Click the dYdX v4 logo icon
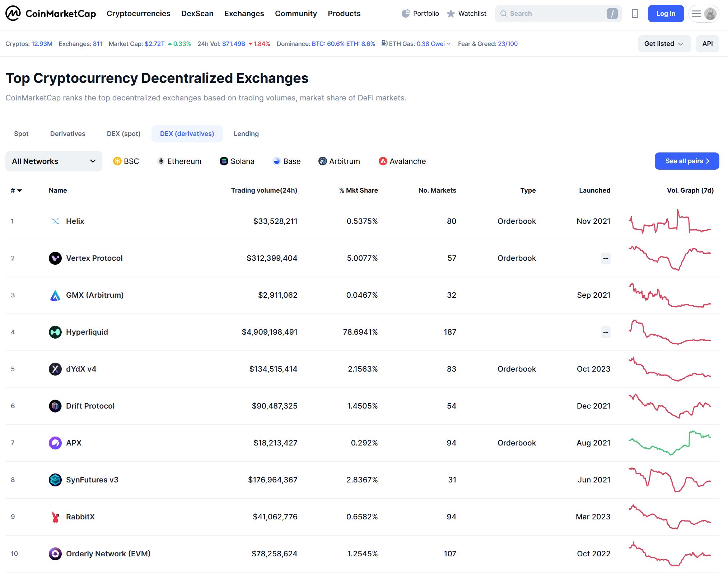Viewport: 728px width, 575px height. (x=55, y=369)
